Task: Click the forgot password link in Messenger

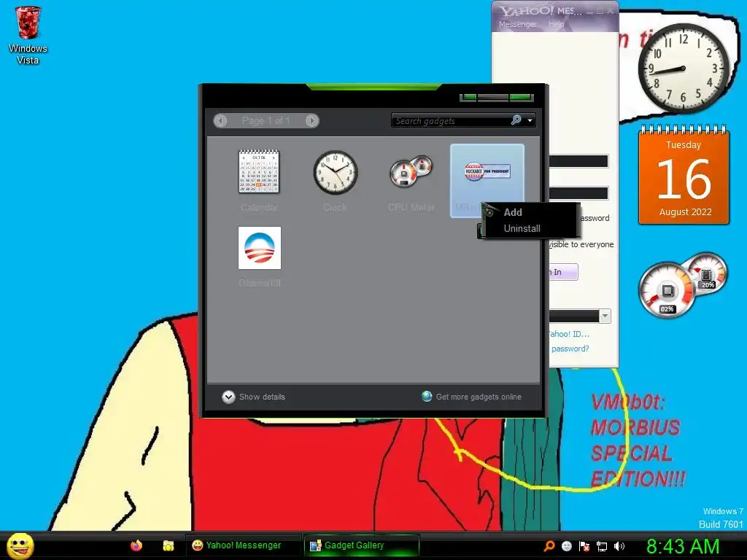Action: pos(570,349)
